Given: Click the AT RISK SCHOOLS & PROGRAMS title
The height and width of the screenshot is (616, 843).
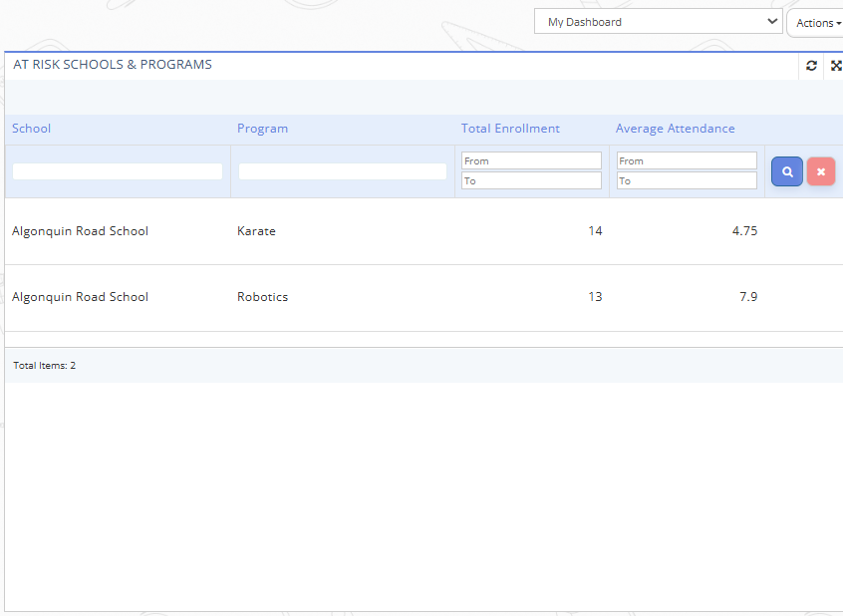Looking at the screenshot, I should tap(113, 65).
